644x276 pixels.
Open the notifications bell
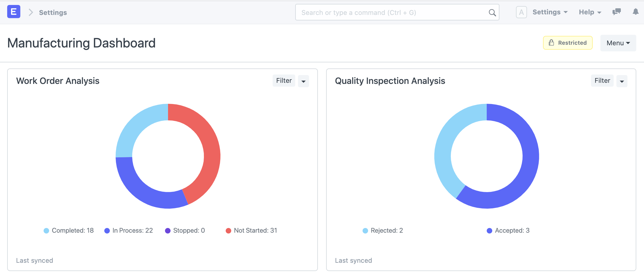tap(635, 12)
